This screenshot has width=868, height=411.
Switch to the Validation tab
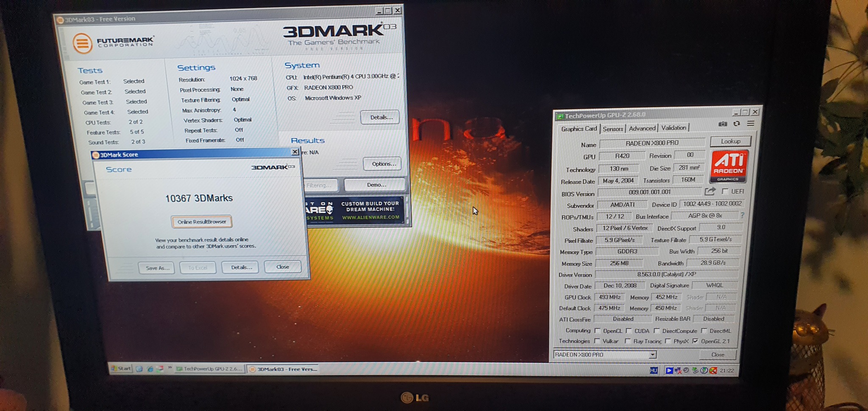673,128
